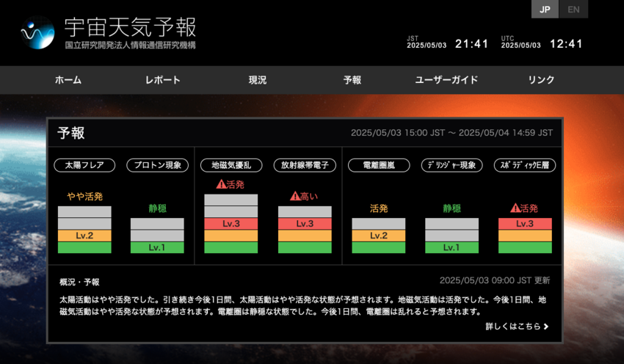Click the デリンジャー現象 pill button
Screen dimensions: 624x364
pyautogui.click(x=451, y=165)
